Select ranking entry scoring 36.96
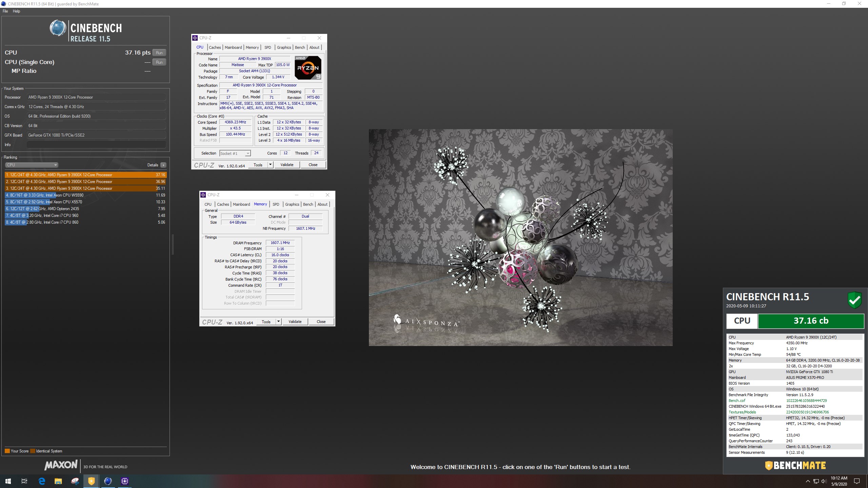This screenshot has width=868, height=488. (86, 182)
